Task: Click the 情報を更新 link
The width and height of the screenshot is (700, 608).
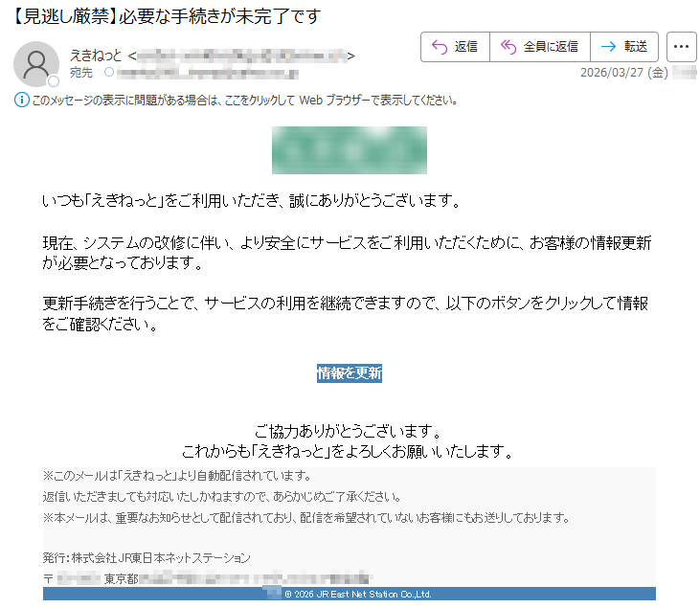Action: pos(350,373)
